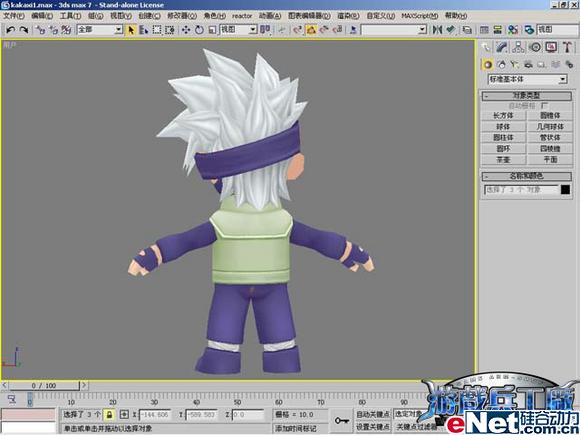
Task: Click the black object color swatch
Action: click(565, 190)
